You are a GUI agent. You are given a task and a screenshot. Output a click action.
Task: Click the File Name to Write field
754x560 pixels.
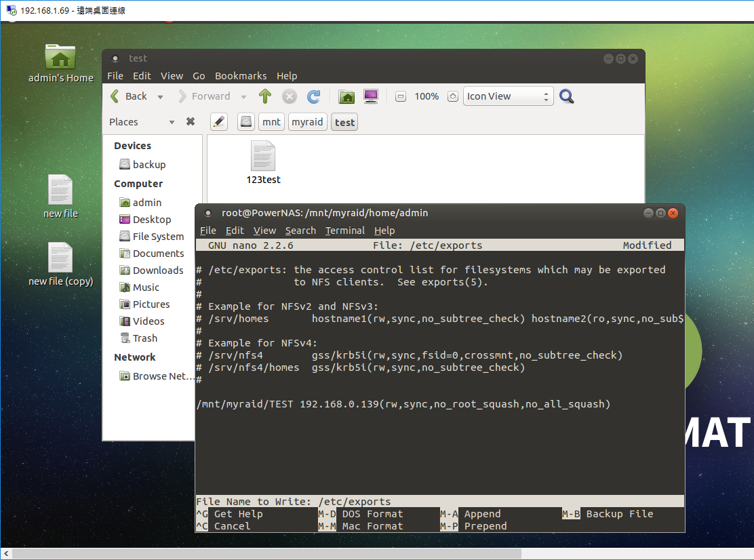pyautogui.click(x=439, y=502)
